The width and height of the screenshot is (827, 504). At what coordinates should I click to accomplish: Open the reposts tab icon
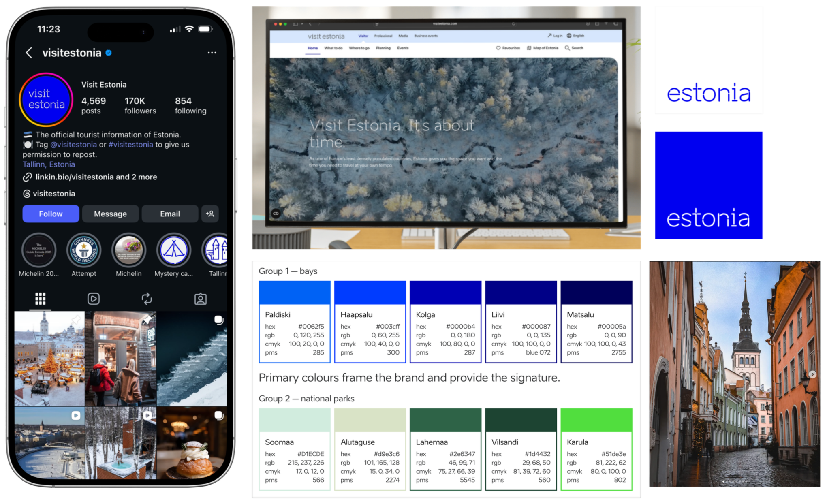[147, 299]
